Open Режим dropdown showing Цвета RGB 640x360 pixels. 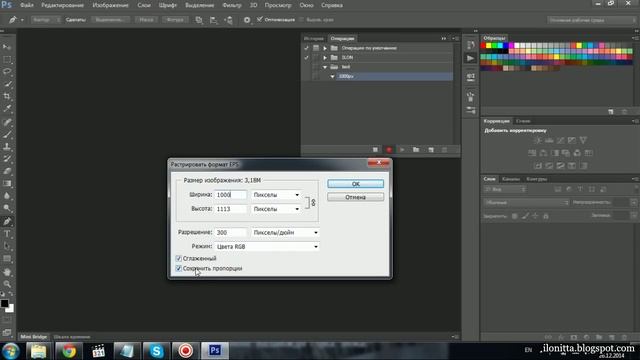pyautogui.click(x=267, y=247)
